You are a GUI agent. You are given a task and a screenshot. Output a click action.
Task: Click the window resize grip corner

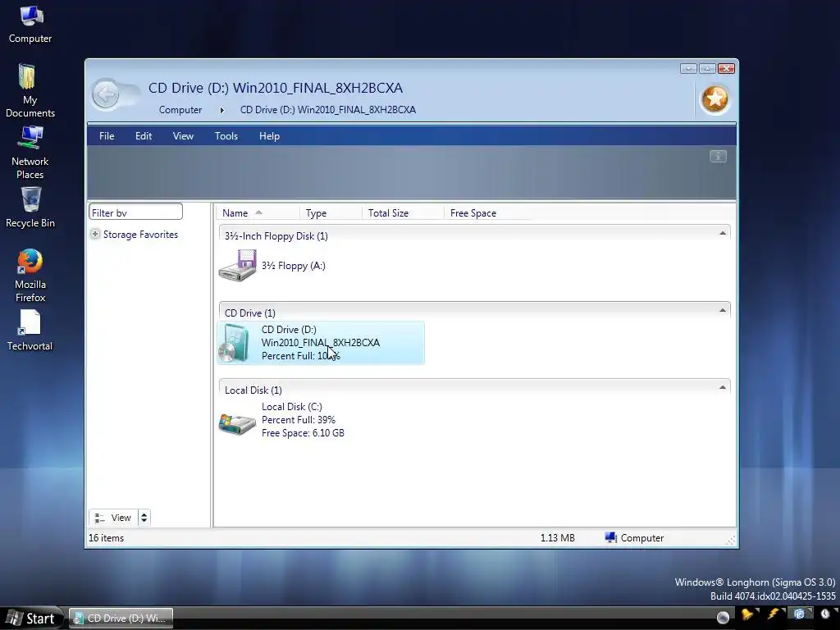pos(731,540)
